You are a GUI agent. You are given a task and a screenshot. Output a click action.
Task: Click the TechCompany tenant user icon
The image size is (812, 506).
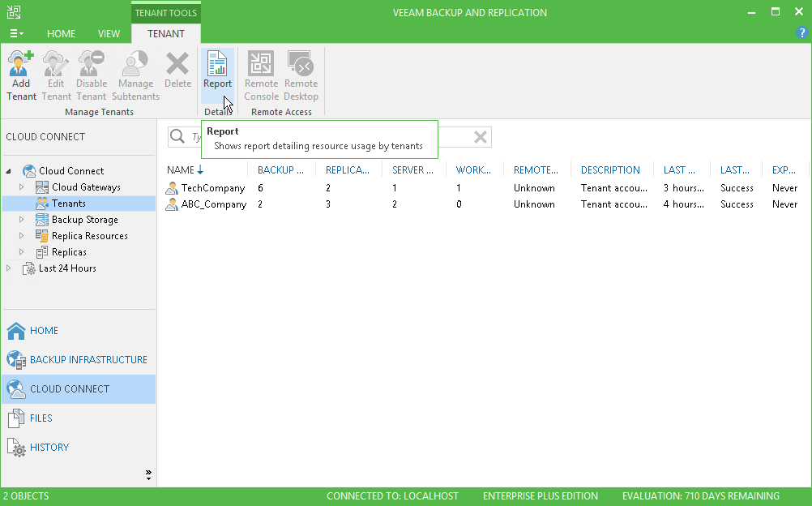[x=172, y=188]
